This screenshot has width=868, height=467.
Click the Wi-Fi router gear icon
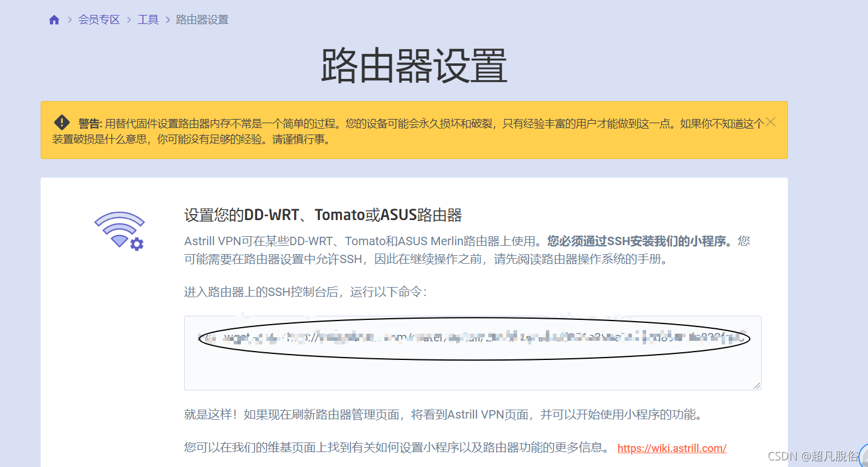tap(120, 231)
